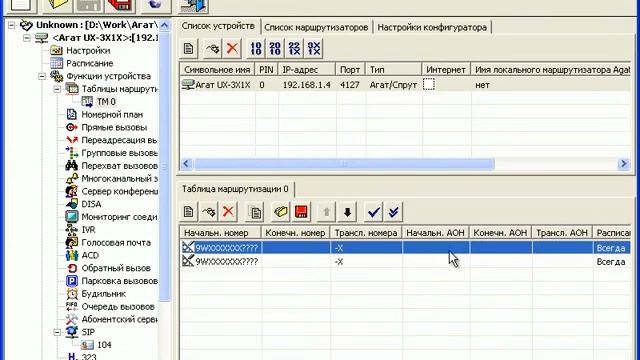This screenshot has height=360, width=640.
Task: Open Настройки in device tree
Action: click(x=88, y=51)
